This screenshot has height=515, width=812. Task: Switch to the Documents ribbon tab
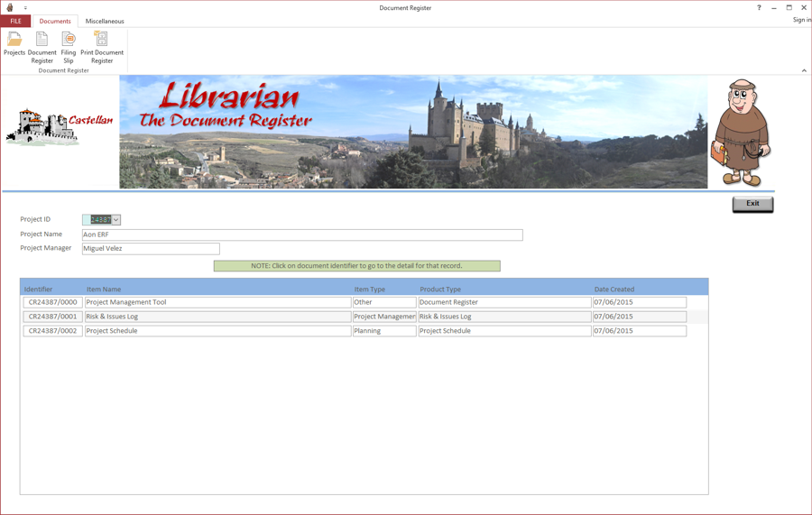(55, 22)
